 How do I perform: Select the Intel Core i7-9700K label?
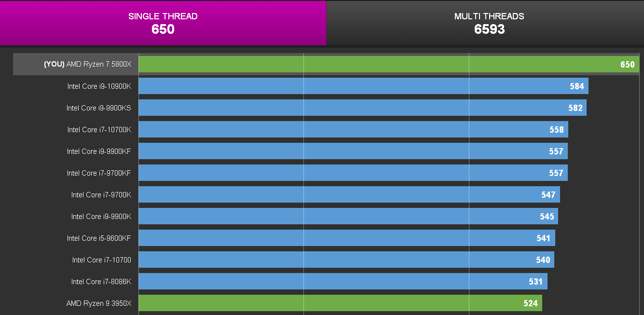click(101, 194)
